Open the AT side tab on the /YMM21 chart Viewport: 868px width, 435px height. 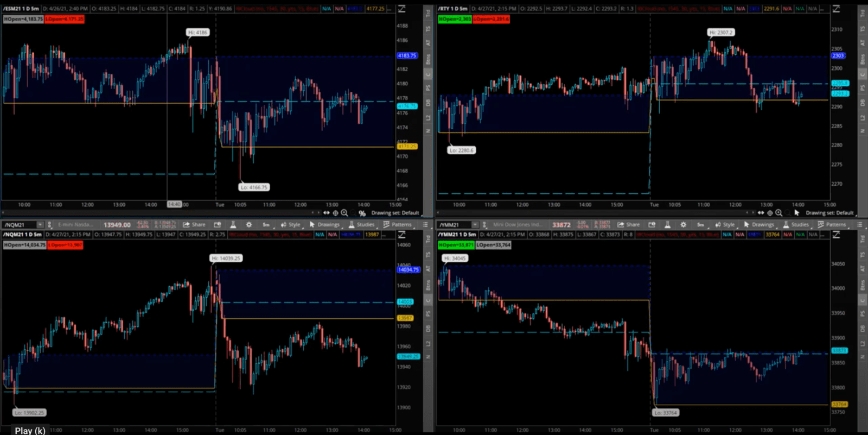[863, 269]
